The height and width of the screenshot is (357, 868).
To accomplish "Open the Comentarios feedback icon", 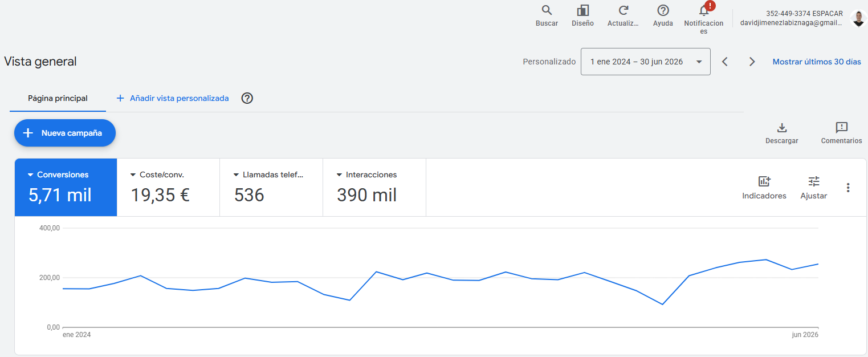I will [841, 127].
